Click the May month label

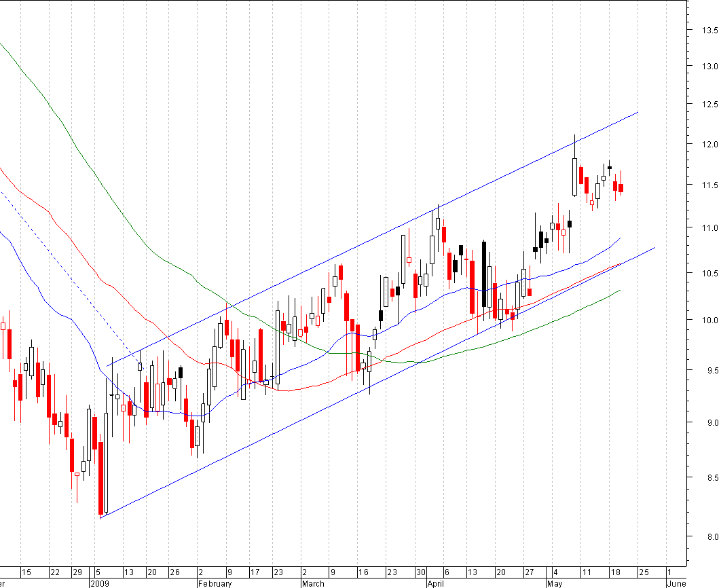555,584
